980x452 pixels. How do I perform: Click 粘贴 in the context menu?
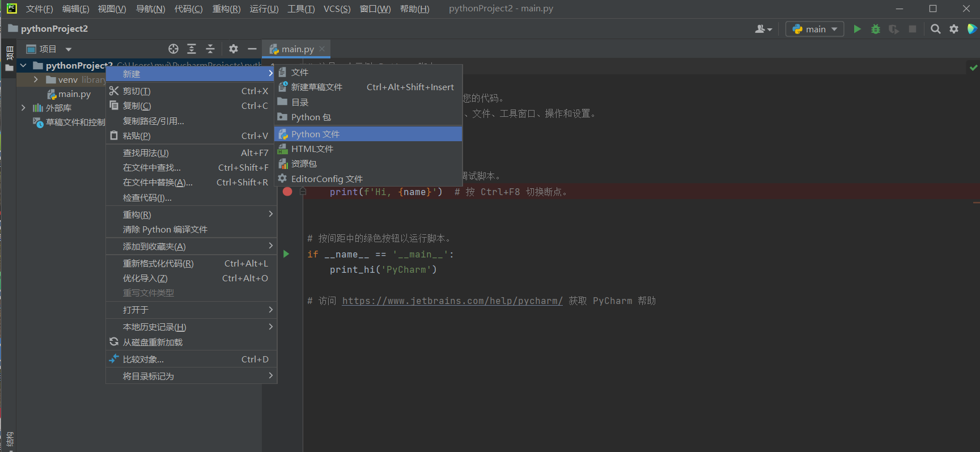191,136
